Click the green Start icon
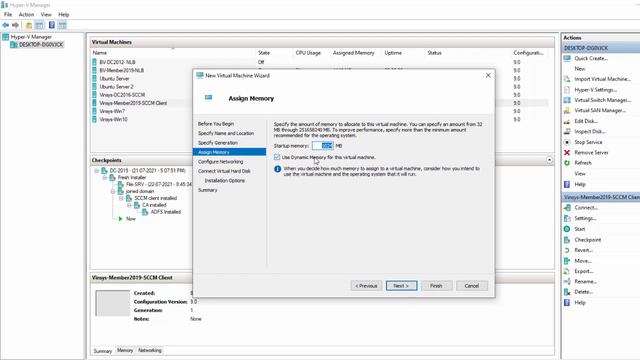The image size is (640, 360). click(x=567, y=229)
